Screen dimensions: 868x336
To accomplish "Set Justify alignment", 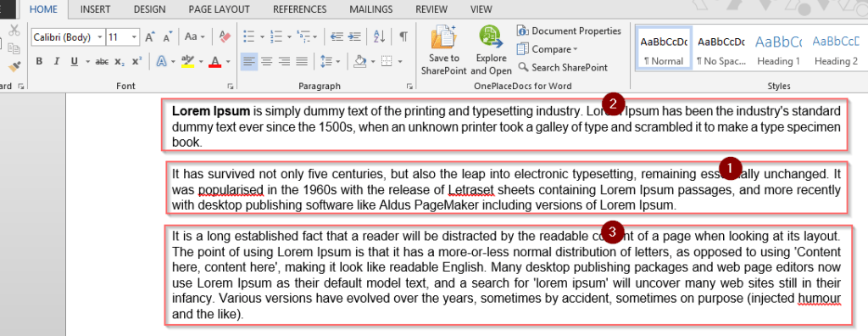I will 302,61.
